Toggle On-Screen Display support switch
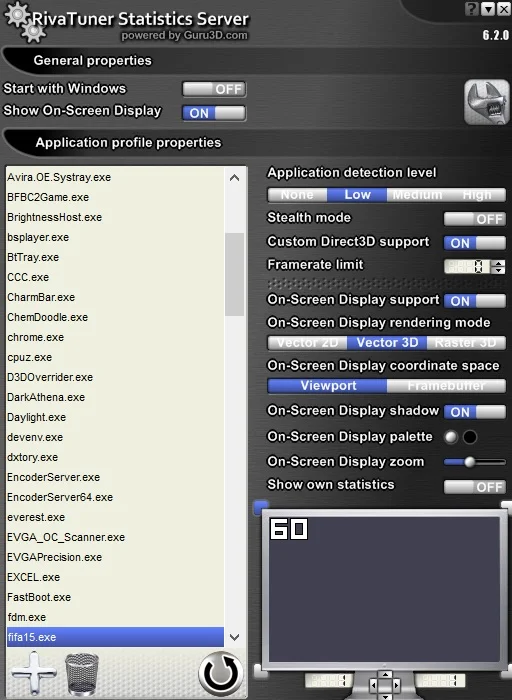Image resolution: width=512 pixels, height=700 pixels. (475, 301)
